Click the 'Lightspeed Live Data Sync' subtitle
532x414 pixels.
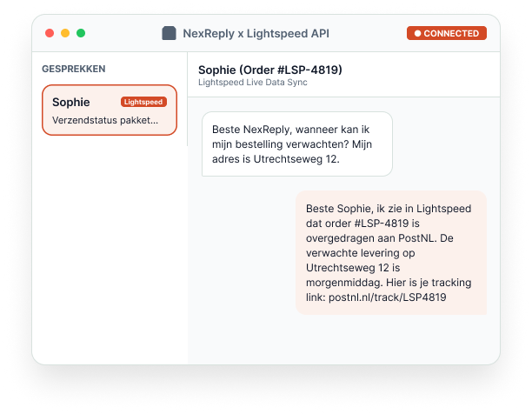coord(253,83)
